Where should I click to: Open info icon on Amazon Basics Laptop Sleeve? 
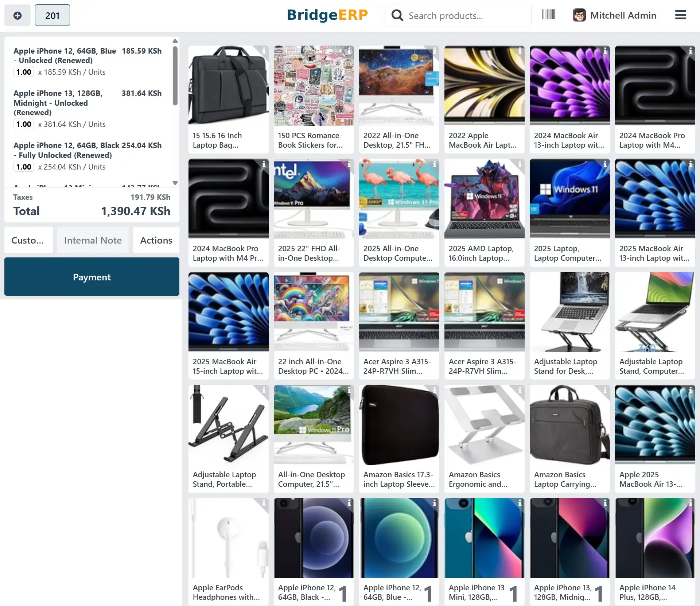pos(434,390)
